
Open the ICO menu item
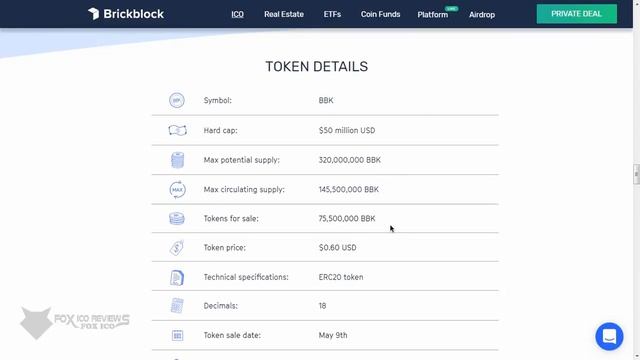pyautogui.click(x=237, y=14)
